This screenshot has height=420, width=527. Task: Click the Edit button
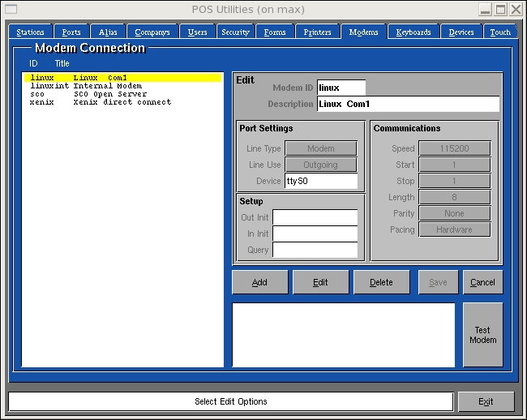[320, 282]
